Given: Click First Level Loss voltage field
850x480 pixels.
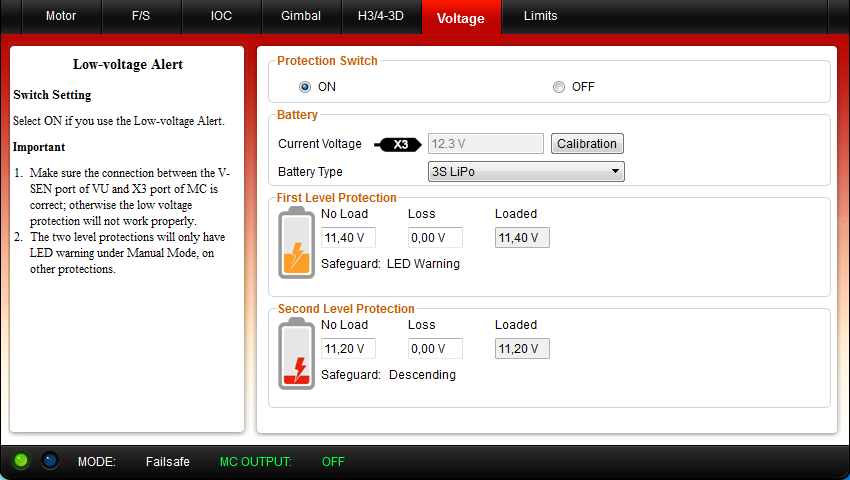Looking at the screenshot, I should tap(435, 238).
